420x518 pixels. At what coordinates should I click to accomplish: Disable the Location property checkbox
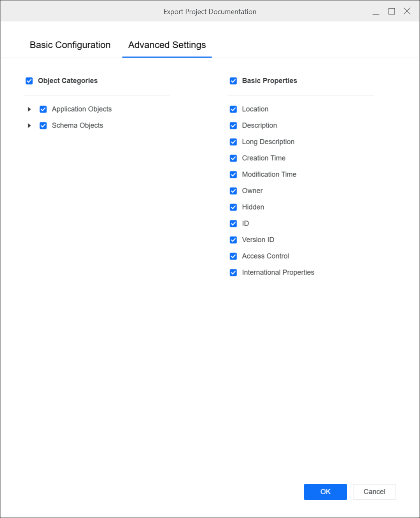click(x=233, y=109)
